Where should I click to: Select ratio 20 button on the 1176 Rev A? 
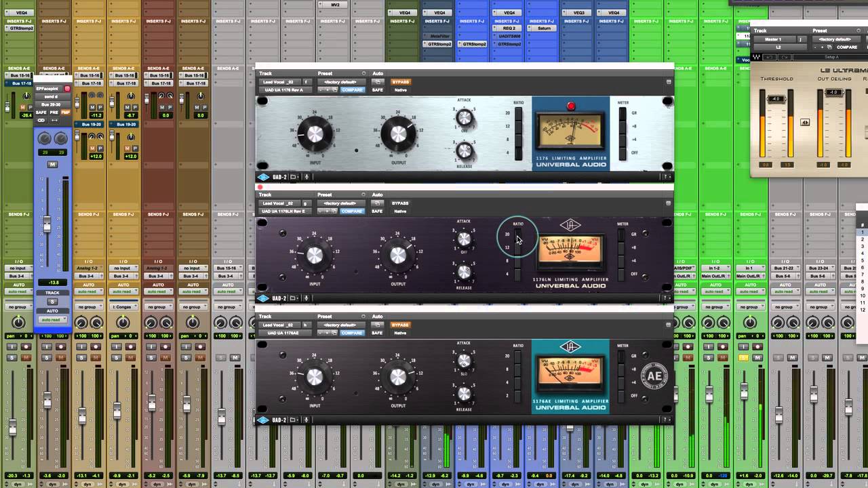pyautogui.click(x=519, y=114)
